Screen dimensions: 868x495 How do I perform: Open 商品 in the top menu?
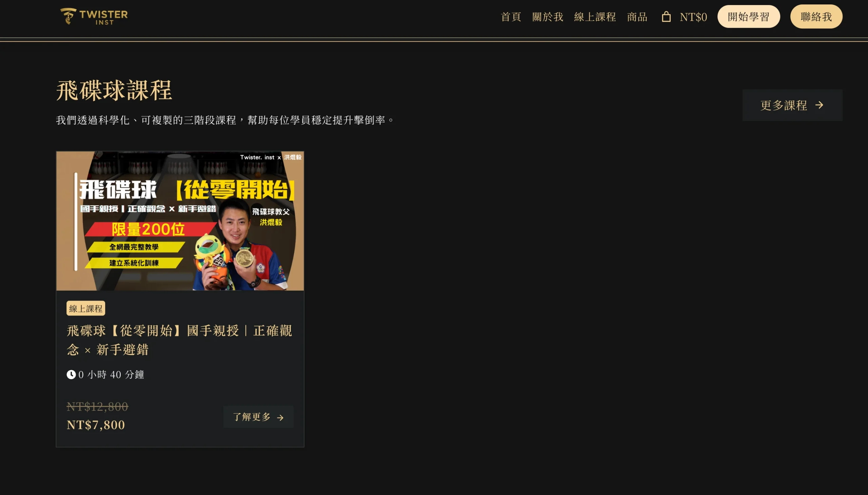click(637, 17)
